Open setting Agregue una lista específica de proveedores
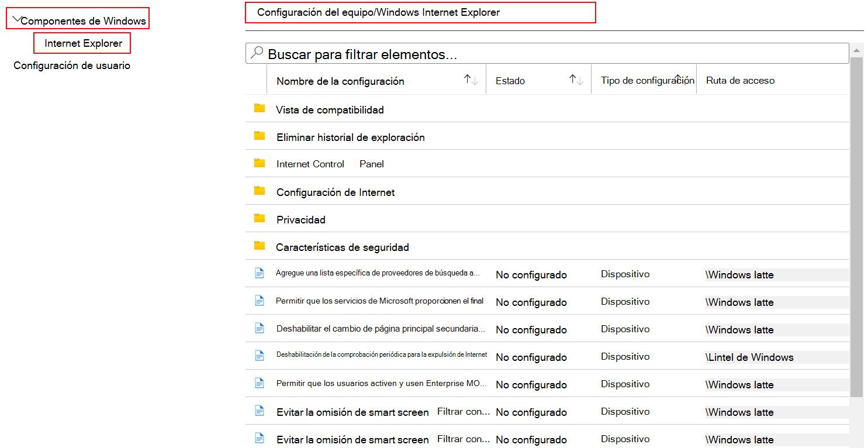Viewport: 868px width, 448px height. tap(378, 273)
